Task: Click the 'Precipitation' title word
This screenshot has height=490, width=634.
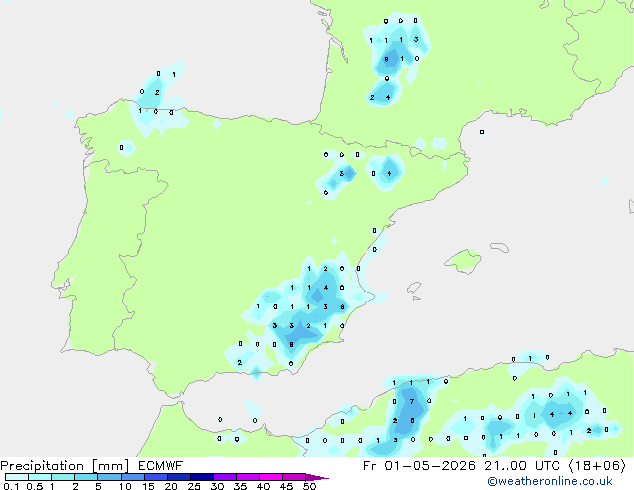Action: click(x=42, y=466)
